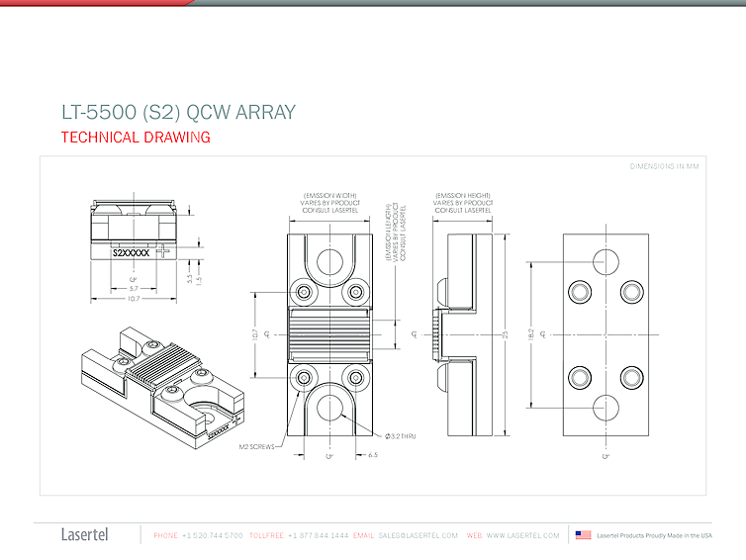Image resolution: width=746 pixels, height=560 pixels.
Task: Click the LT-5500 (S2) QCW ARRAY title
Action: [178, 112]
